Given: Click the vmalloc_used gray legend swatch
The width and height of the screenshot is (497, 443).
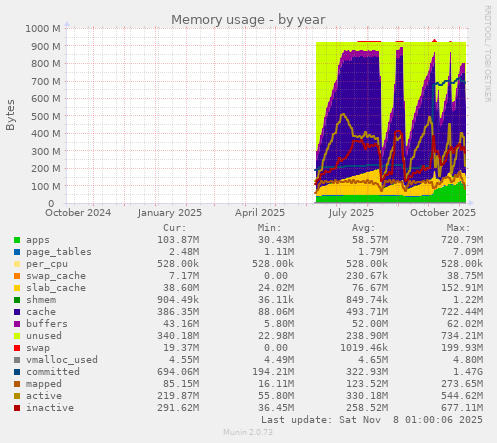Looking at the screenshot, I should point(17,360).
